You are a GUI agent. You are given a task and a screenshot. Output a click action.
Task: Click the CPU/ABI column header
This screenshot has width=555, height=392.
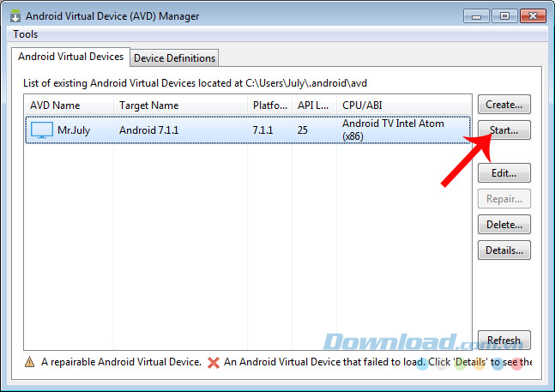pyautogui.click(x=403, y=106)
